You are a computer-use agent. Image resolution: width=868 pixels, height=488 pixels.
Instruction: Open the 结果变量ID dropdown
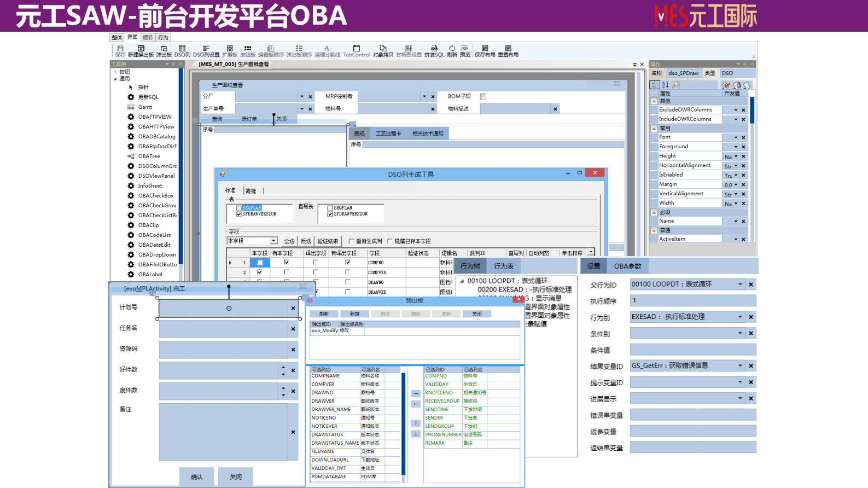coord(740,365)
